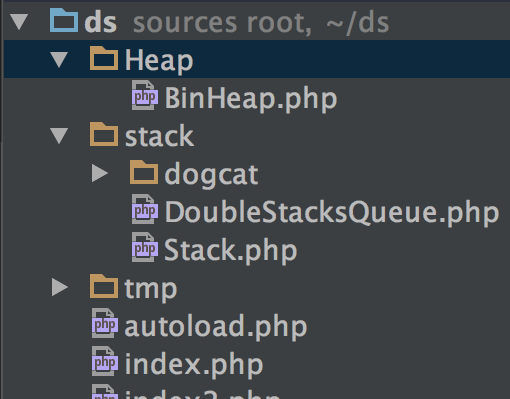Collapse the stack folder arrow
The image size is (510, 399).
59,135
